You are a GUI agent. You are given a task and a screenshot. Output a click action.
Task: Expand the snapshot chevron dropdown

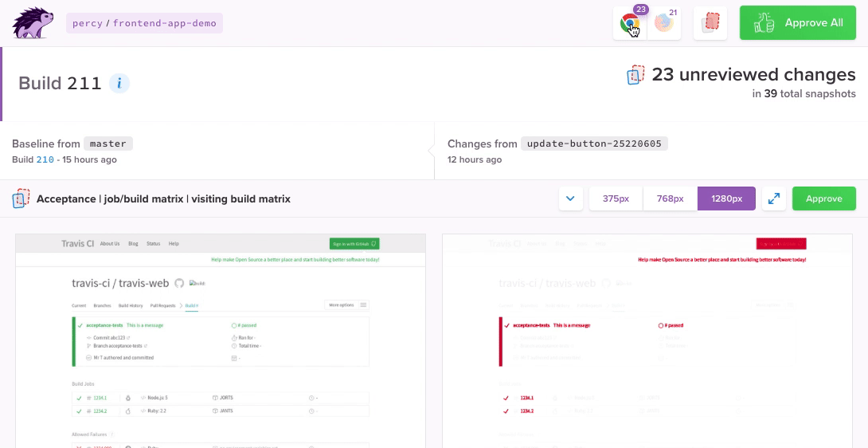[x=571, y=198]
